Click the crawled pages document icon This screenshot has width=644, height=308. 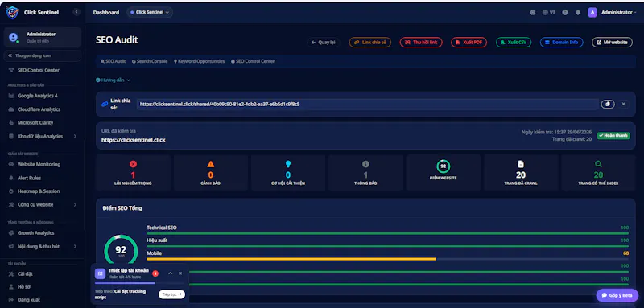click(521, 164)
